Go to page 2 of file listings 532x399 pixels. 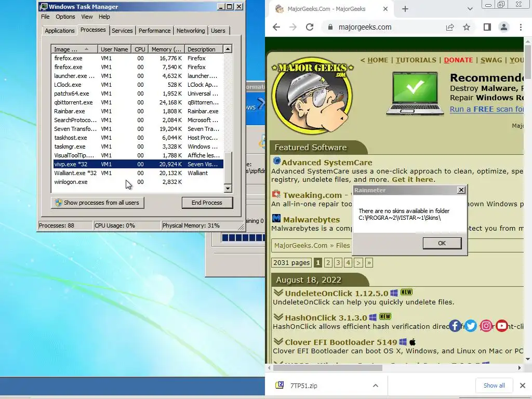click(x=328, y=262)
